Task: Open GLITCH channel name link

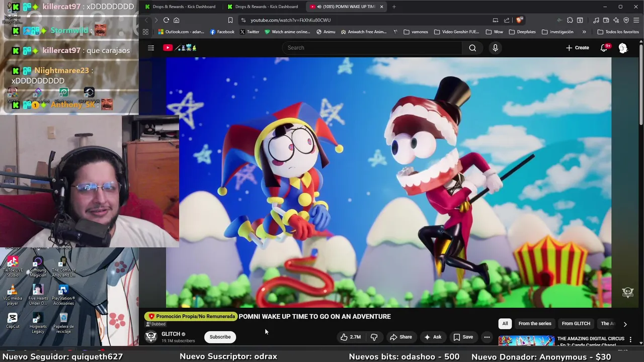Action: pyautogui.click(x=171, y=334)
